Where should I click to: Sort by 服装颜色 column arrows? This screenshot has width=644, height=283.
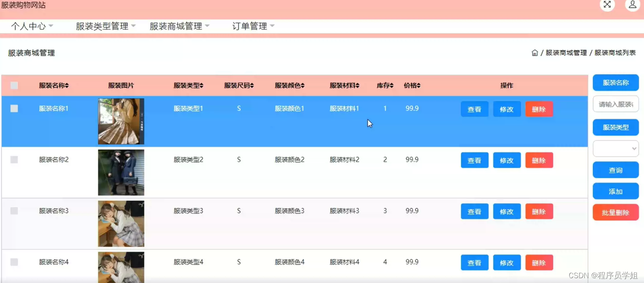pyautogui.click(x=303, y=85)
